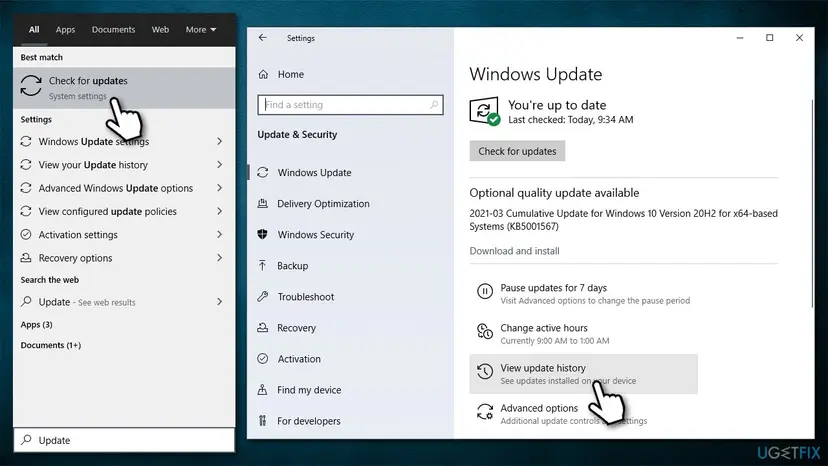Click the Activation settings checkmark icon
Image resolution: width=828 pixels, height=466 pixels.
pyautogui.click(x=26, y=234)
